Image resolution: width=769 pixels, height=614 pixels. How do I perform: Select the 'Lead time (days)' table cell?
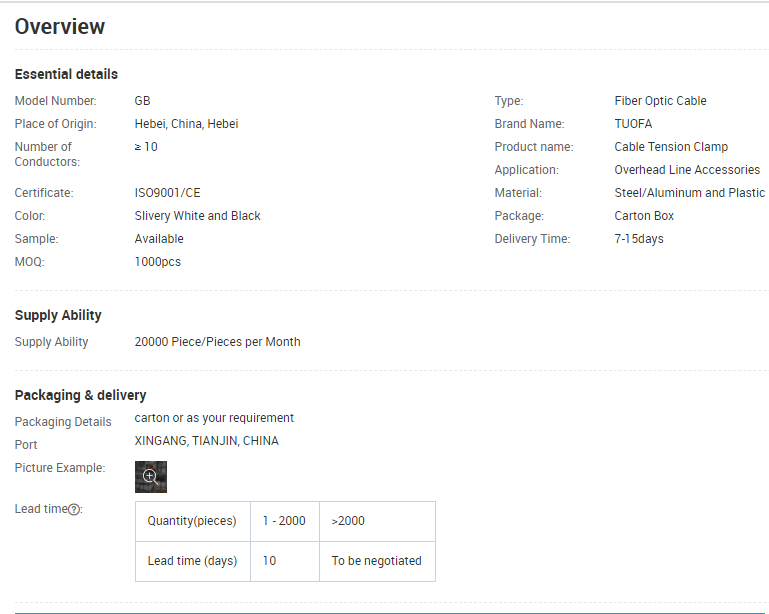(192, 562)
